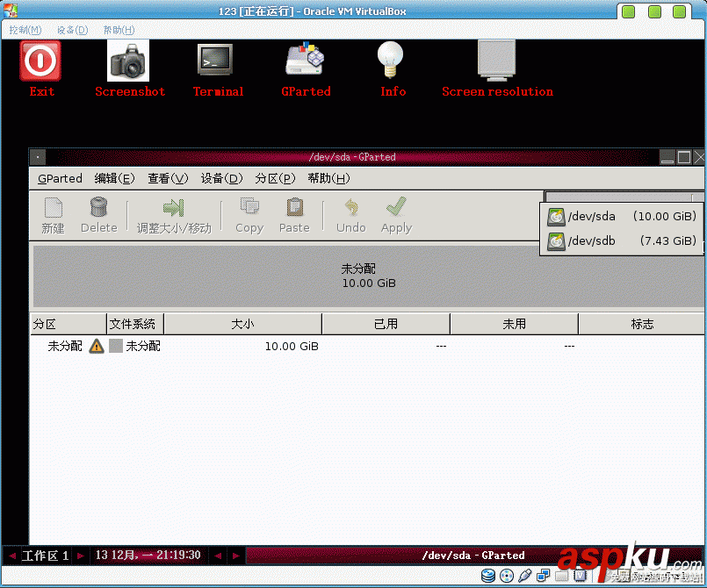Screen dimensions: 707x588
Task: Click the red Exit power icon
Action: click(40, 61)
